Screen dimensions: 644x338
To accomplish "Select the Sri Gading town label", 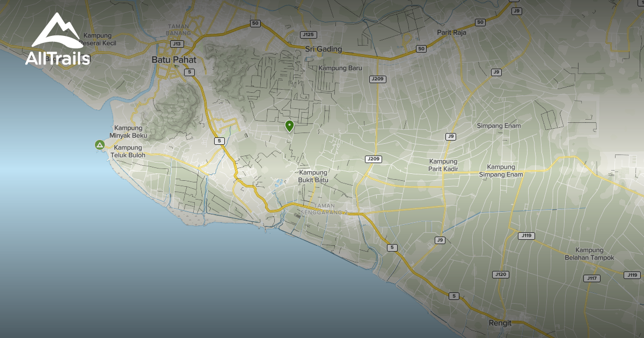I will click(x=323, y=49).
